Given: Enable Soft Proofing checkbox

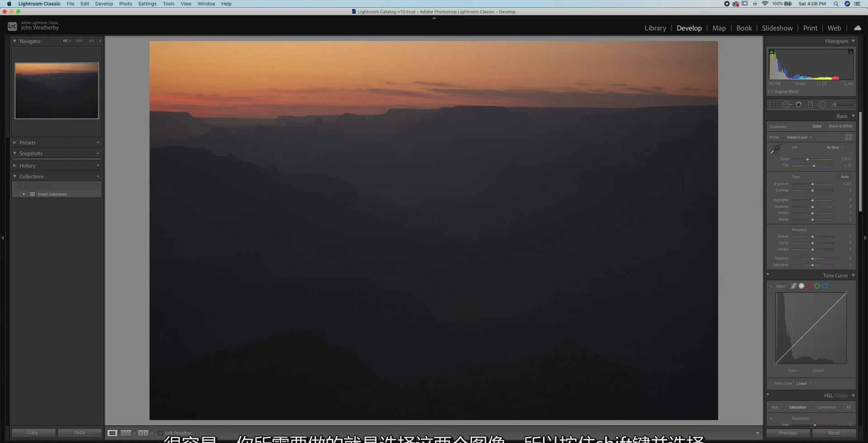Looking at the screenshot, I should click(160, 433).
